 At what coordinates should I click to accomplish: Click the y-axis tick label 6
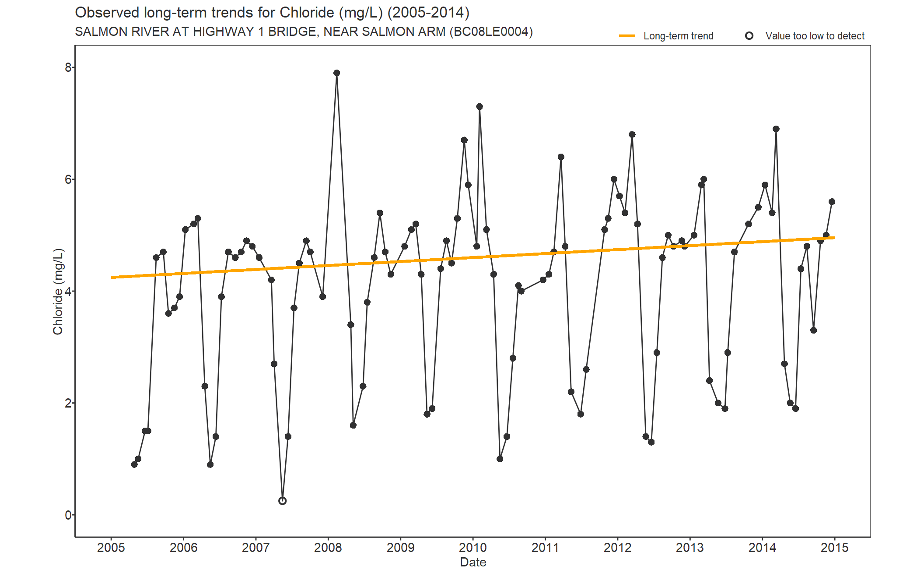68,179
